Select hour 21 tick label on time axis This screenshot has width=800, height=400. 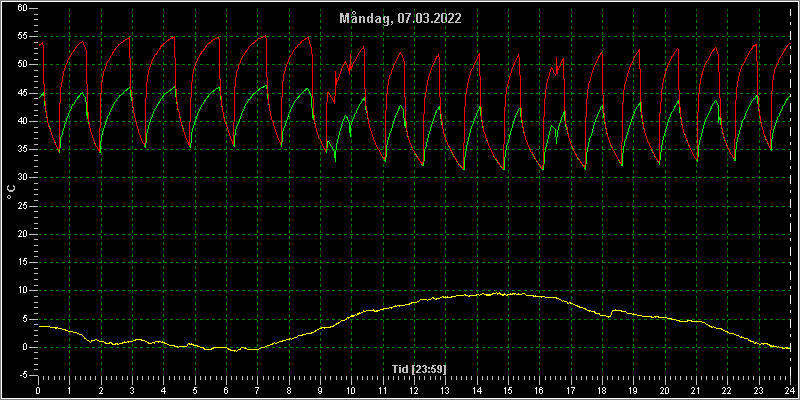point(696,390)
